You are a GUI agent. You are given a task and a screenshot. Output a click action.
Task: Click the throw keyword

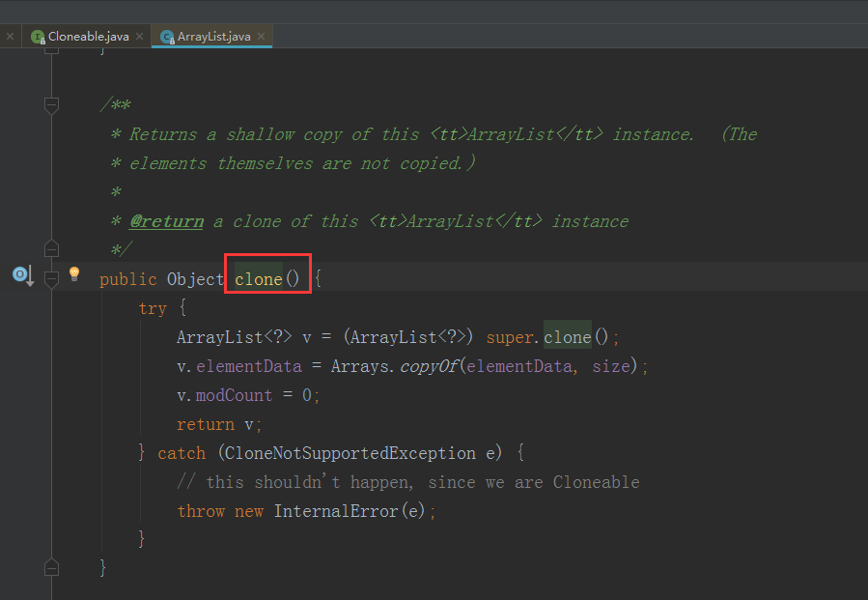[x=201, y=511]
